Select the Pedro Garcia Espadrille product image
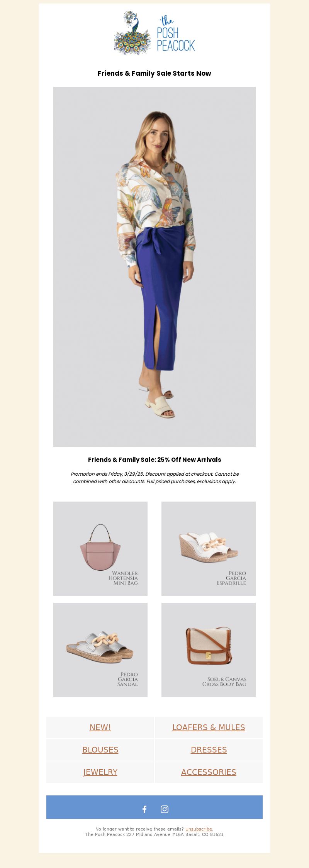The height and width of the screenshot is (868, 309). click(209, 548)
